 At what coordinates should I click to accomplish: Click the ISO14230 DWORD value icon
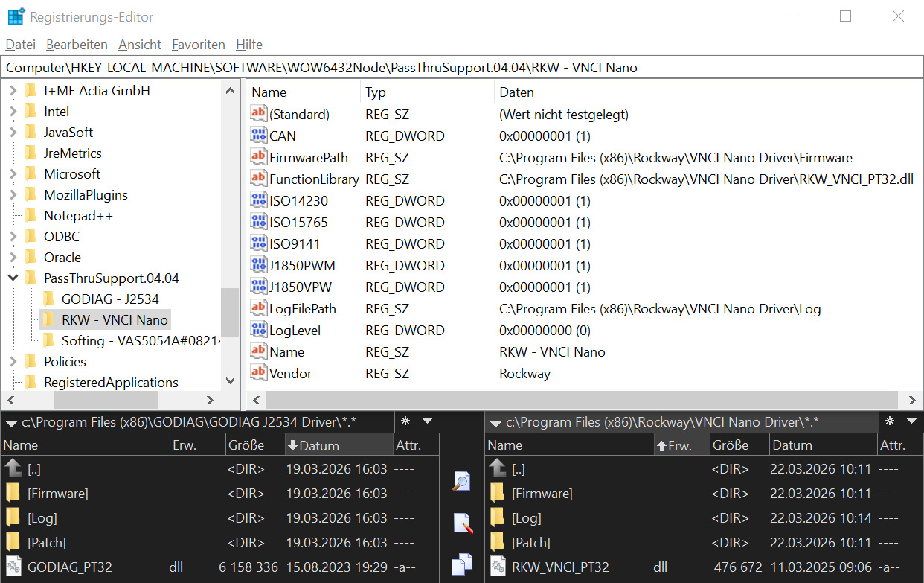258,200
